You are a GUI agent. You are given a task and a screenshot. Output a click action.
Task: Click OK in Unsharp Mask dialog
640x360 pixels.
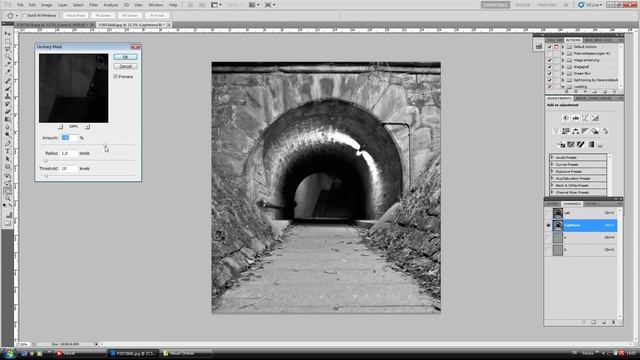pyautogui.click(x=125, y=57)
